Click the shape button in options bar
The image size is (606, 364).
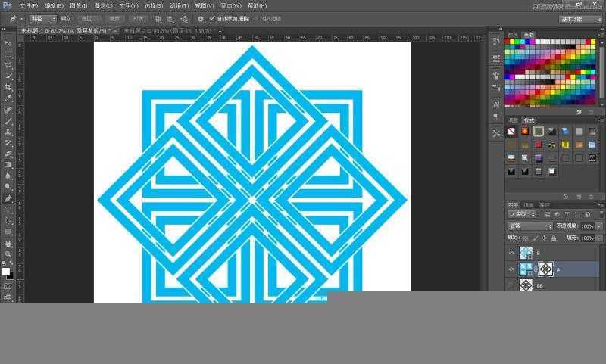tap(138, 18)
